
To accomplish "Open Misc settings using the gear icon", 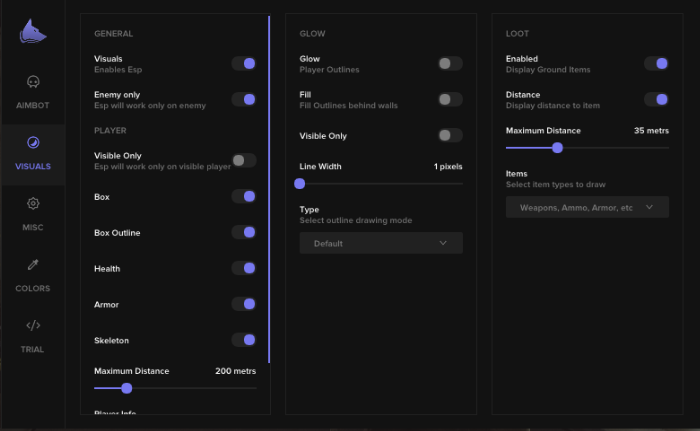I will click(x=33, y=204).
